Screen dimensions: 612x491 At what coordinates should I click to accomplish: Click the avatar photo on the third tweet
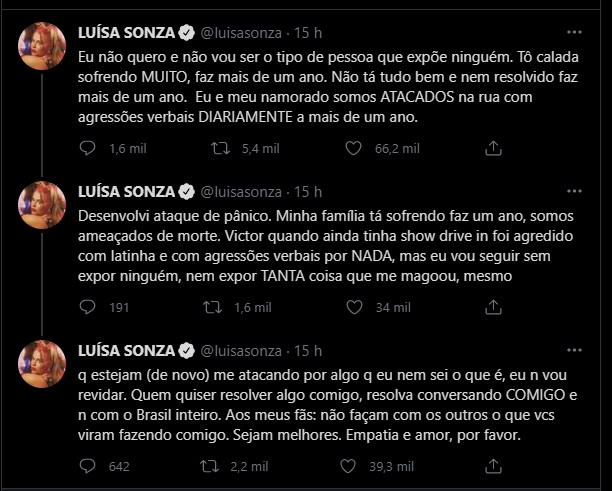tap(42, 364)
